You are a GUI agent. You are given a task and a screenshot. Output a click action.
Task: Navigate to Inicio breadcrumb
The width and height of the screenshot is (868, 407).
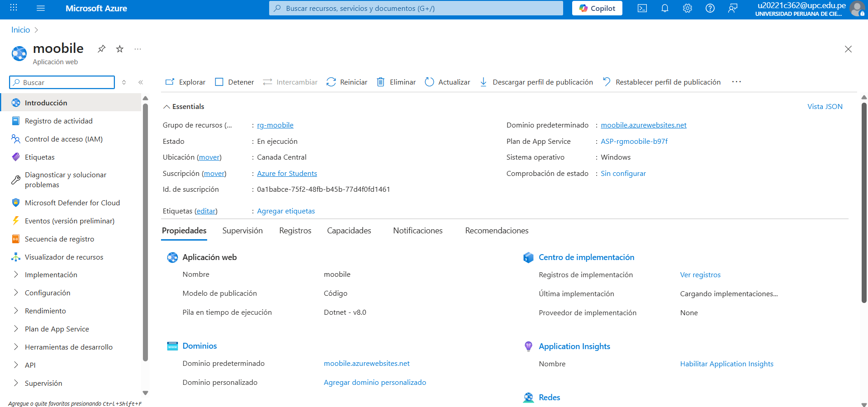[x=20, y=30]
